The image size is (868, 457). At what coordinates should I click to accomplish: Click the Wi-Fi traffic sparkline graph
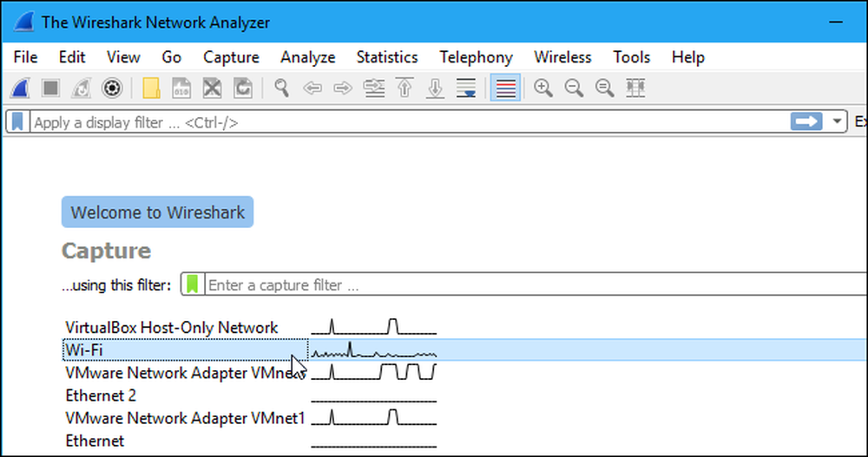[373, 349]
